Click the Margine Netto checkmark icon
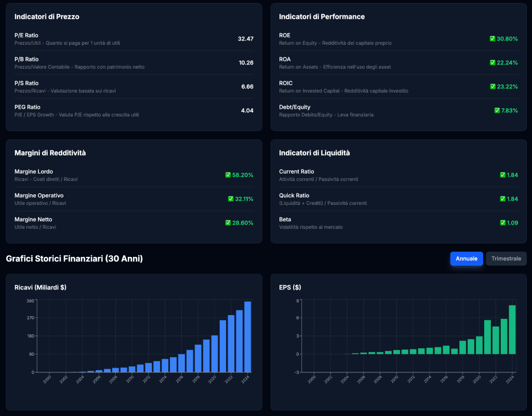This screenshot has width=532, height=416. 228,223
